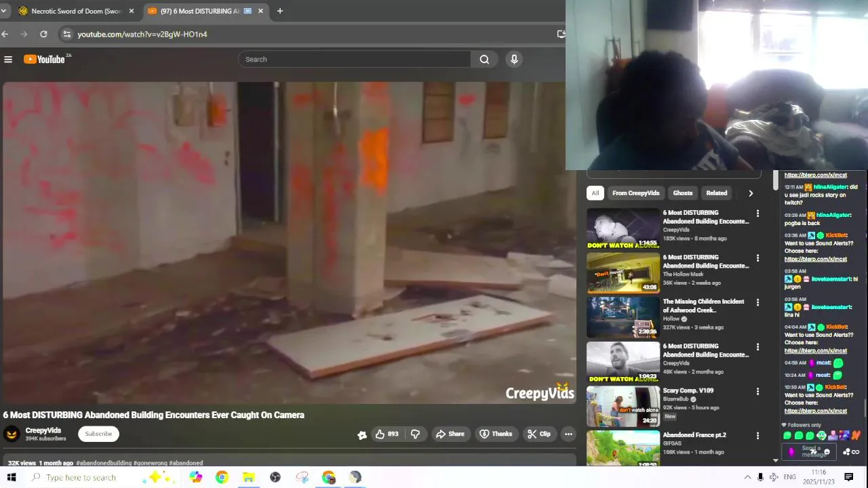Screen dimensions: 868x488
Task: Open last blerp.com link in chat
Action: tap(816, 411)
